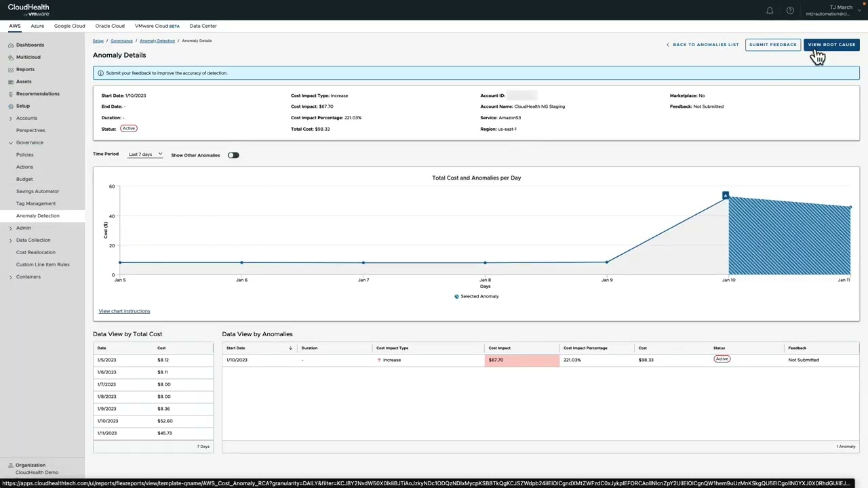This screenshot has width=868, height=488.
Task: Select the 1/5/2023 row in Total Cost table
Action: (153, 360)
